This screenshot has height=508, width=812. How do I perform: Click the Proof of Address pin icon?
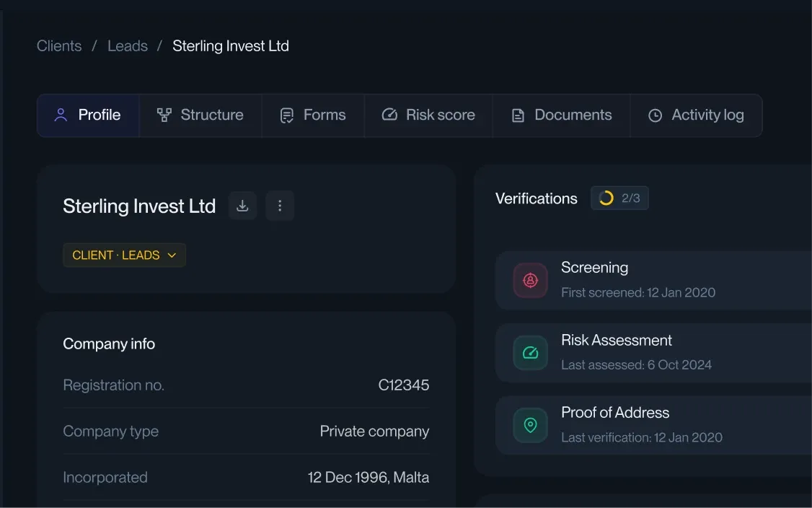[530, 426]
